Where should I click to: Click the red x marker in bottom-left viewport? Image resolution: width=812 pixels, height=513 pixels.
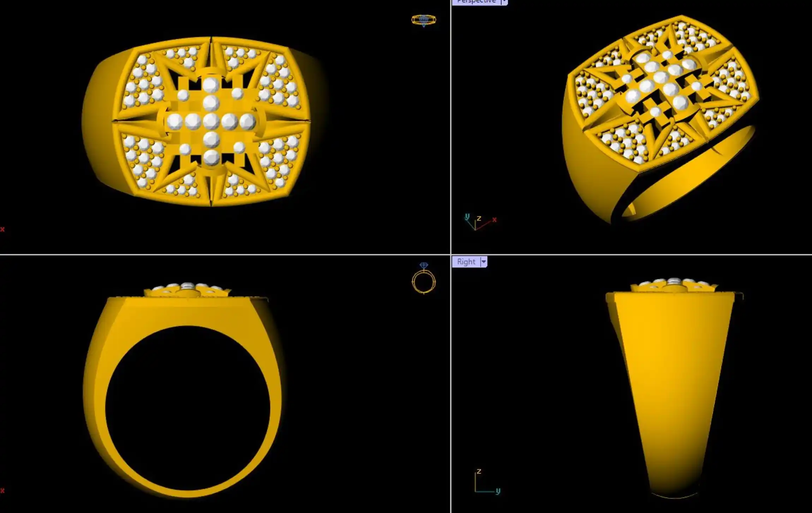tap(2, 491)
